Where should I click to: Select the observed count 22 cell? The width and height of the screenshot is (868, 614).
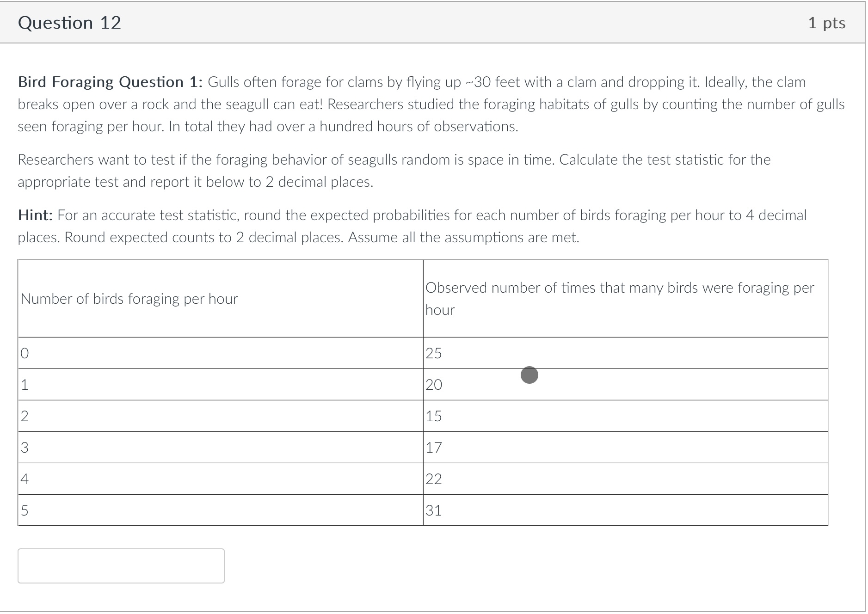click(x=434, y=479)
